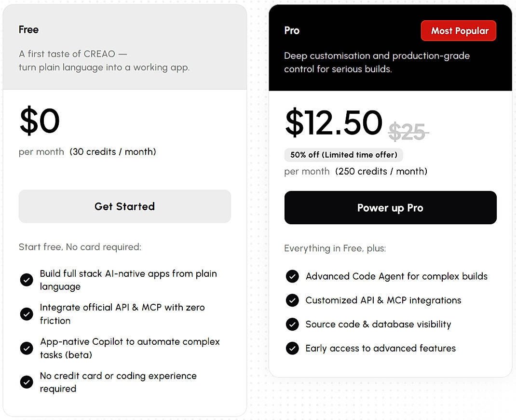Select the 'Most Popular' badge
This screenshot has width=516, height=420.
[x=458, y=30]
